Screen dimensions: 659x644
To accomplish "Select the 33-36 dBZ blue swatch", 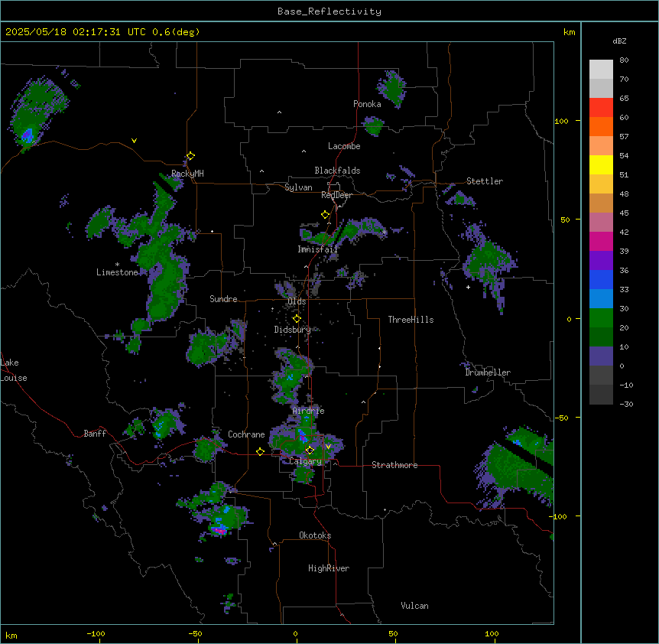I will (x=601, y=279).
